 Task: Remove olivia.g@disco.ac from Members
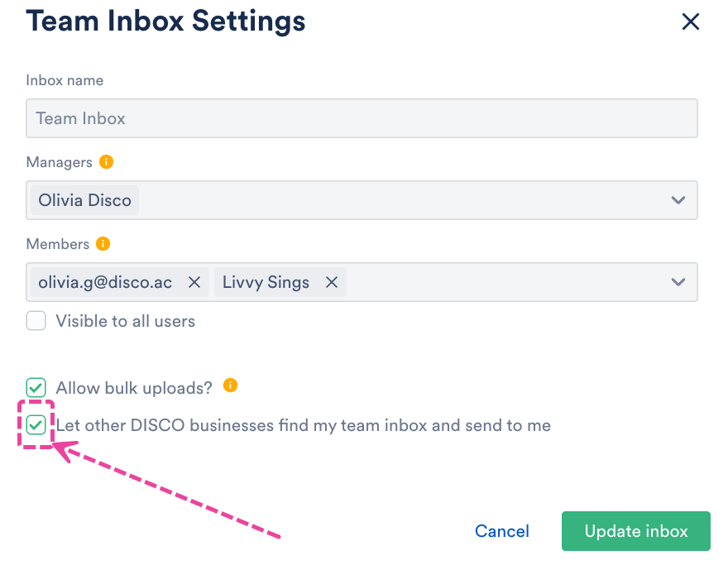(194, 282)
